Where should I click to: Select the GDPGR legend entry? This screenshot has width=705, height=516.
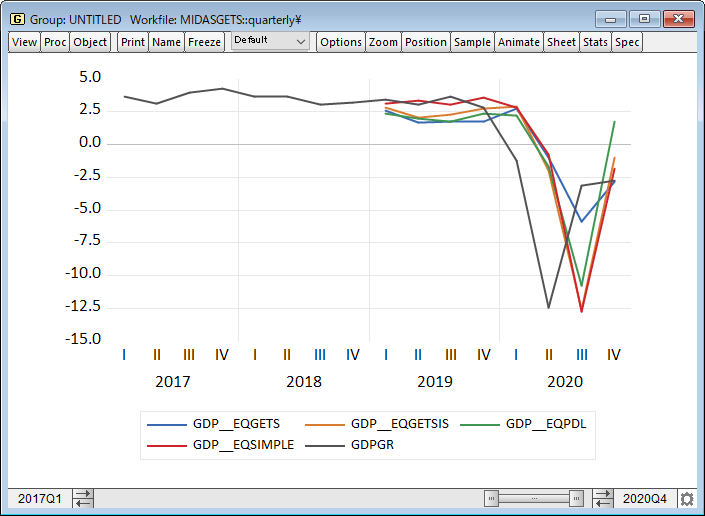pyautogui.click(x=372, y=445)
